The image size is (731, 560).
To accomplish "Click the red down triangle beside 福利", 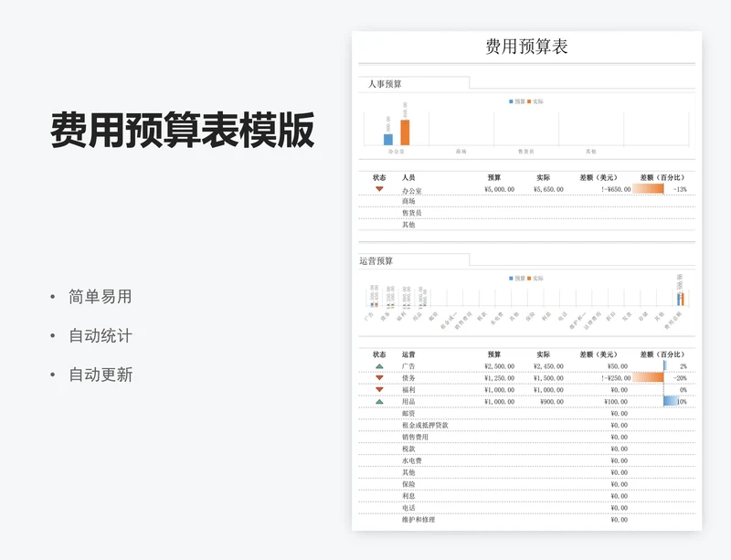I will 379,390.
